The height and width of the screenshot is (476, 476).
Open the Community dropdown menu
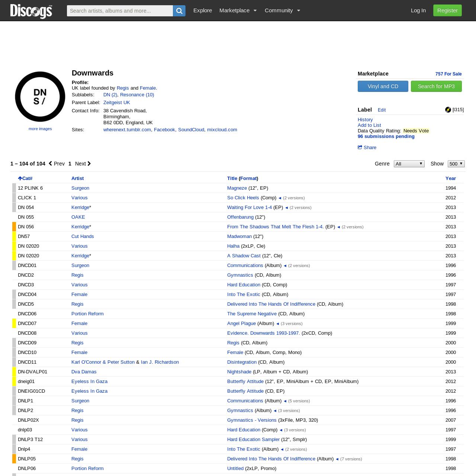[282, 10]
